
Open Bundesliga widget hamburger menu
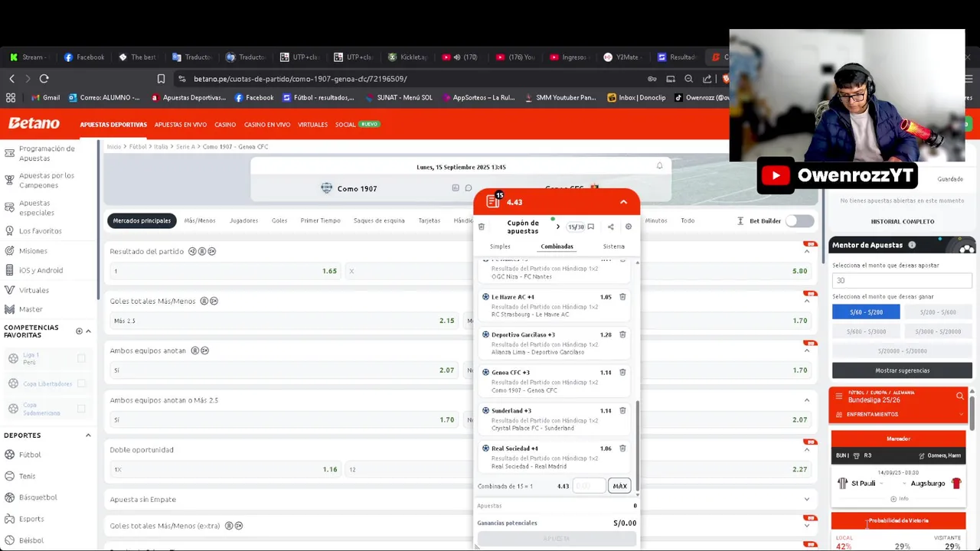[839, 396]
